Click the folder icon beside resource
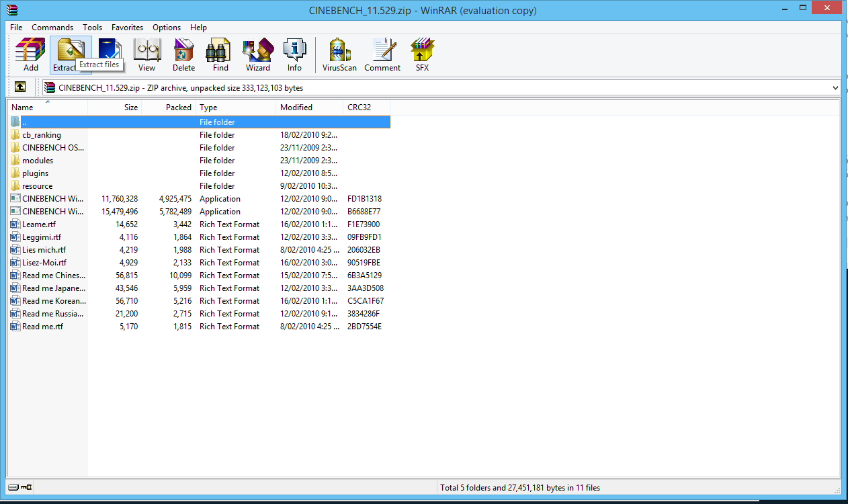 coord(15,186)
